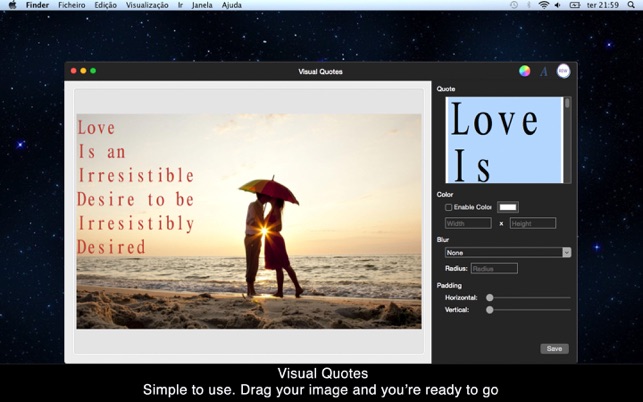Screen dimensions: 643x402
Task: Click the green zoom window button
Action: pyautogui.click(x=93, y=71)
